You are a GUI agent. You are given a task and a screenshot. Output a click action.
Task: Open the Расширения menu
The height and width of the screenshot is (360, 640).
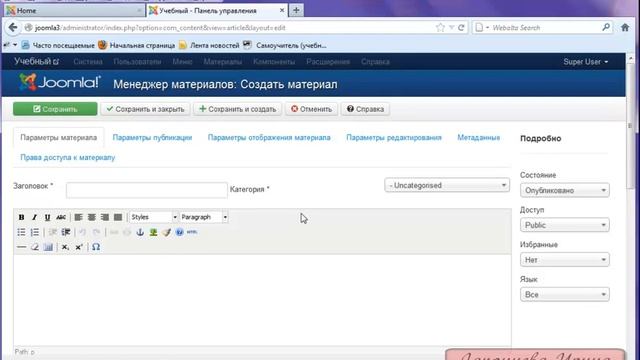coord(328,62)
